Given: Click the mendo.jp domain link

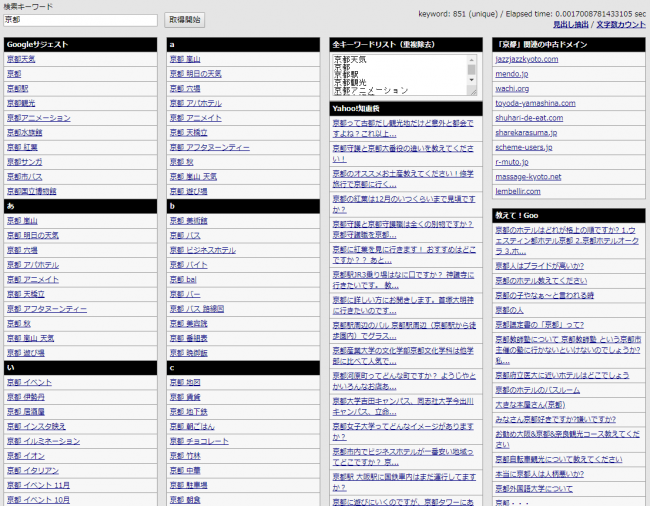Looking at the screenshot, I should click(512, 74).
